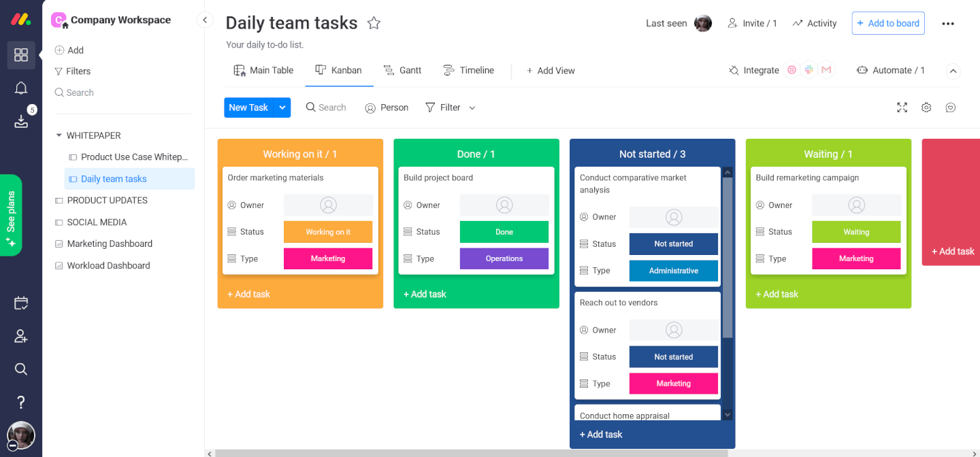The image size is (980, 457).
Task: Open the workspaces grid icon
Action: coord(20,55)
